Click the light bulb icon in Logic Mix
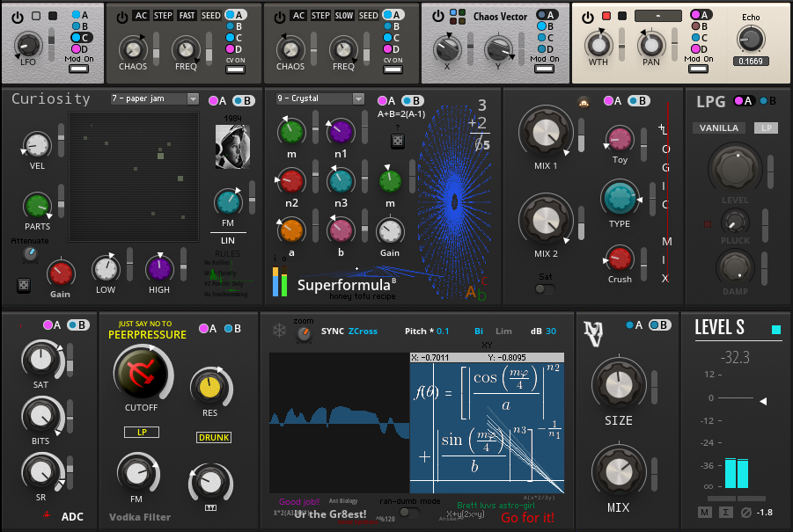 tap(584, 103)
